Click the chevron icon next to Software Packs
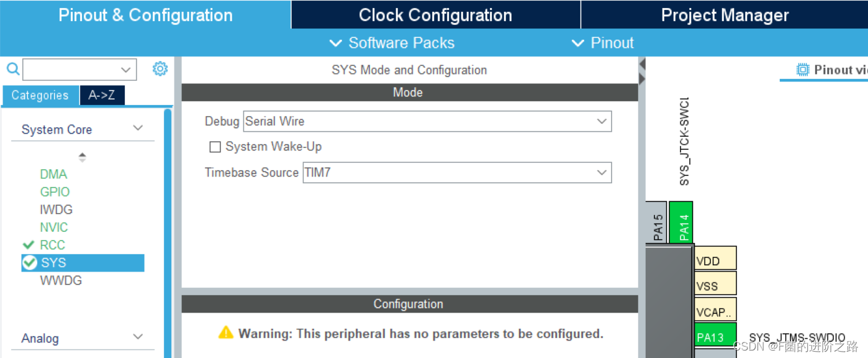 point(336,43)
